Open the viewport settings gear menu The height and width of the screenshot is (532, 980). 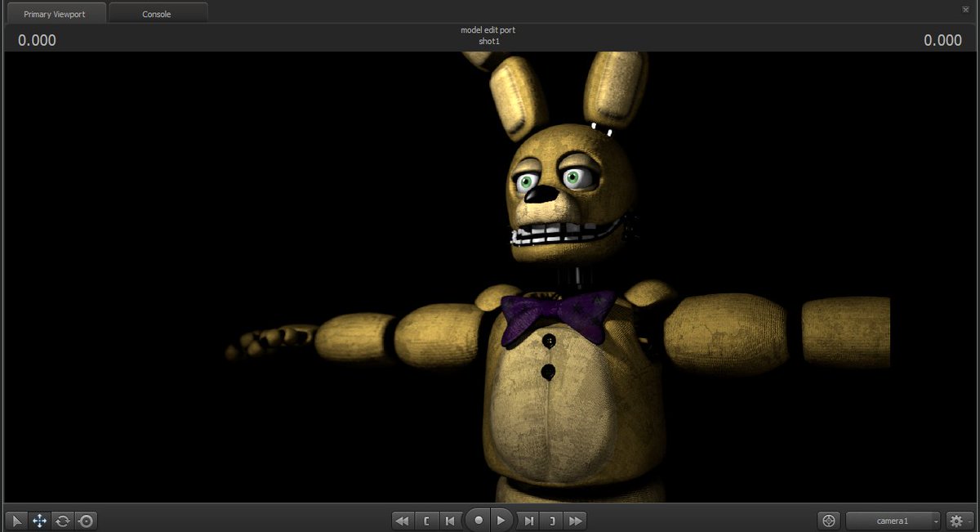[960, 521]
